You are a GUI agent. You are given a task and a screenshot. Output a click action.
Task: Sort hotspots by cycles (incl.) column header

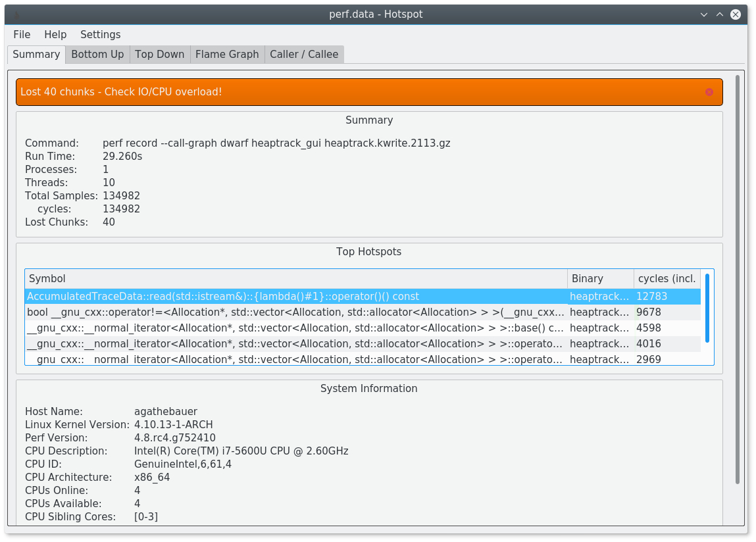[667, 279]
